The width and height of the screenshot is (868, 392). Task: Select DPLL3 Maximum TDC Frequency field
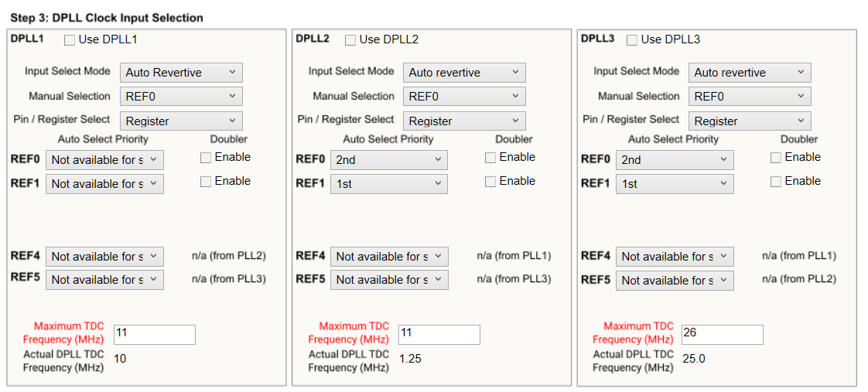click(722, 334)
